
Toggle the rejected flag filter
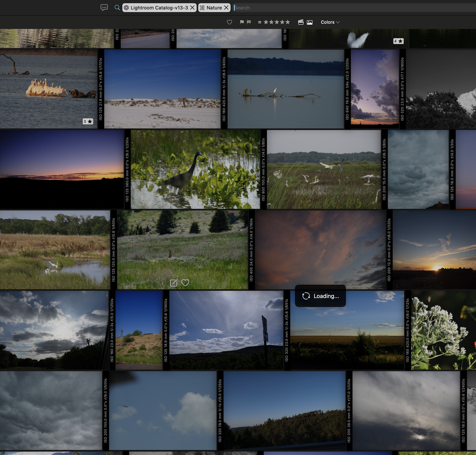click(x=249, y=22)
